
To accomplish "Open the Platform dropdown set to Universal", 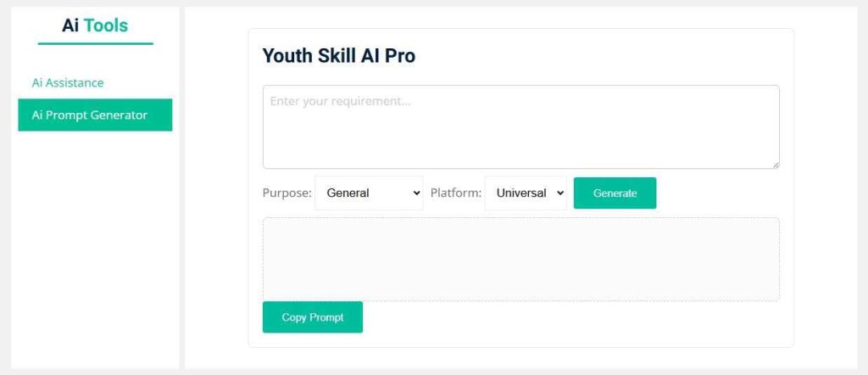I will [526, 193].
